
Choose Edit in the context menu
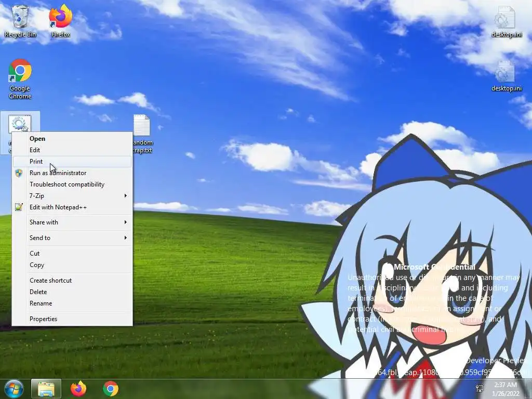tap(72, 150)
